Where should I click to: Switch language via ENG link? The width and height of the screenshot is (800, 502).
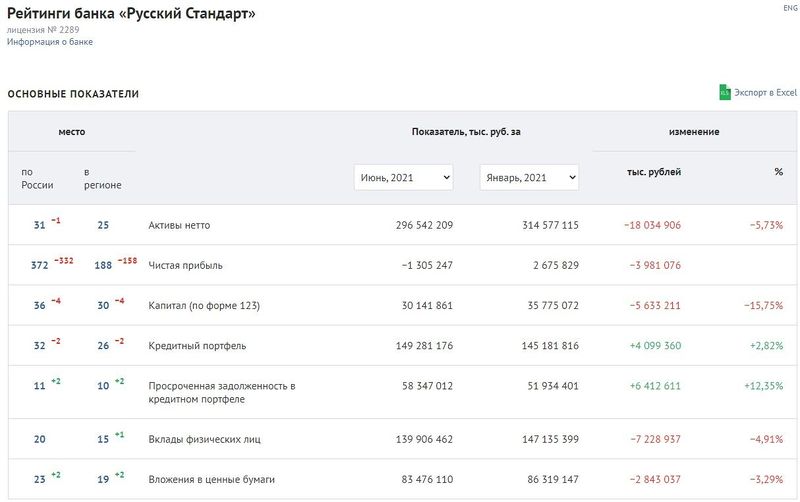790,8
